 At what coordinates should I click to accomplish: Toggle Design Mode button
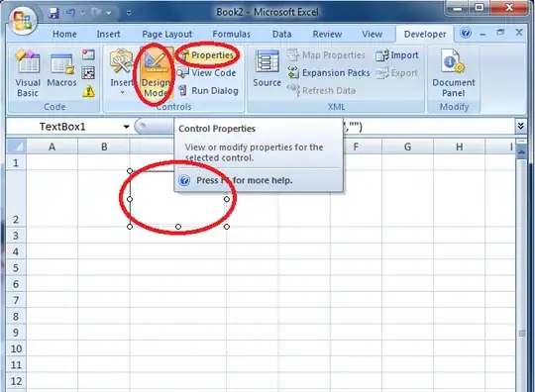[156, 73]
